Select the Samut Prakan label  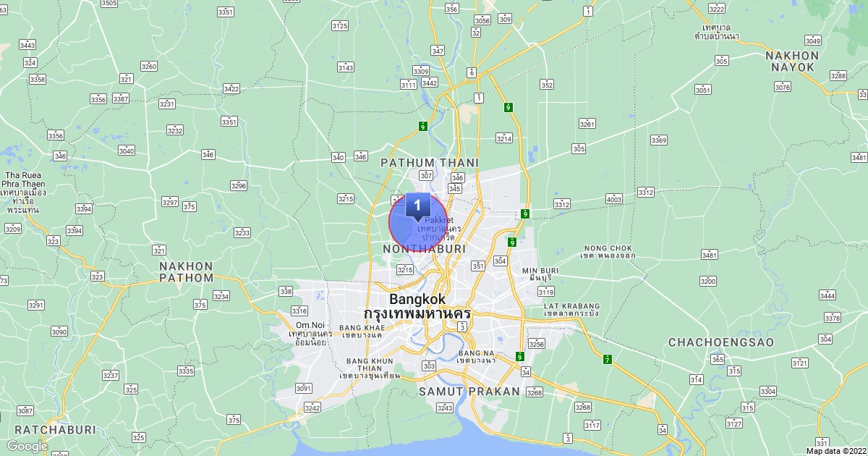coord(469,392)
